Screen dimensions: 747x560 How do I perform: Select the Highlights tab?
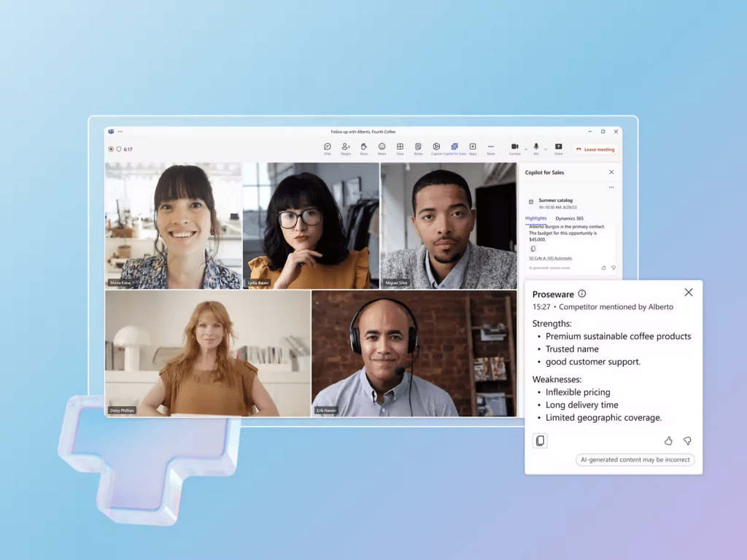(536, 218)
